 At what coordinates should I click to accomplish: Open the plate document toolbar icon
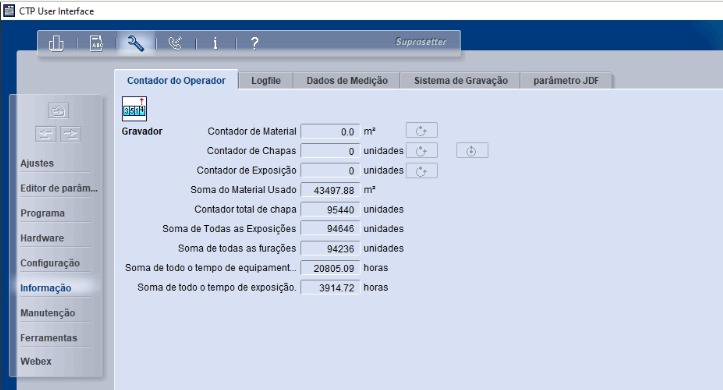[x=96, y=43]
